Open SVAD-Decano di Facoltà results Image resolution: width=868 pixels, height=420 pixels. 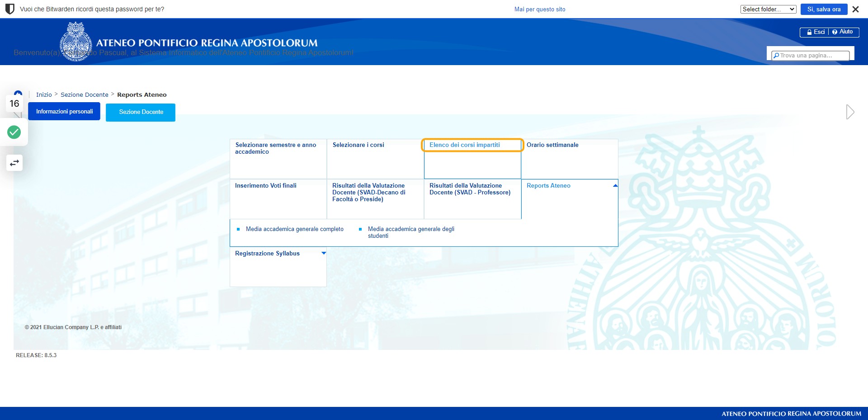point(375,199)
